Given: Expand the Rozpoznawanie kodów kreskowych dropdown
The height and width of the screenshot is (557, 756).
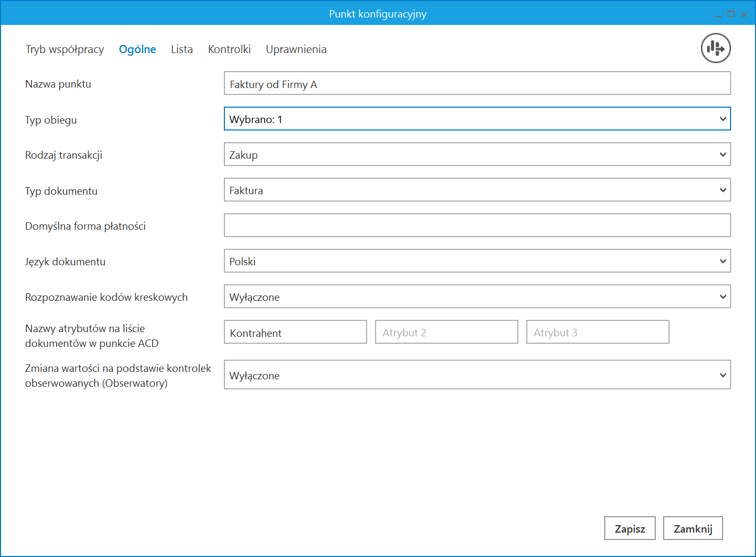Looking at the screenshot, I should click(476, 297).
